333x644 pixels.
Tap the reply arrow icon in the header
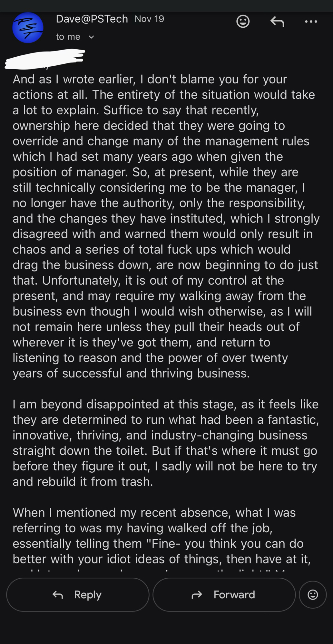[x=277, y=22]
